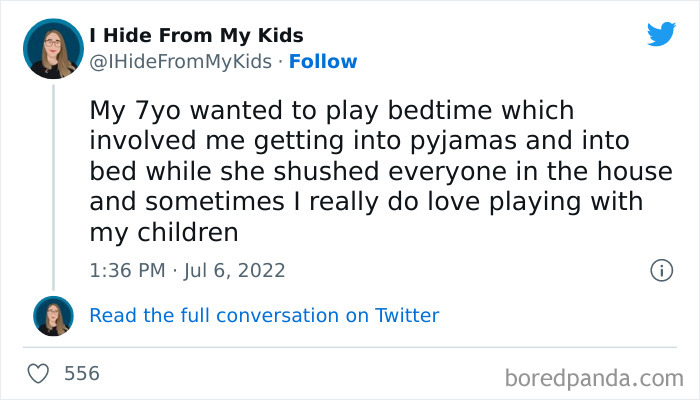This screenshot has width=700, height=400.
Task: Click the 556 likes count
Action: (x=81, y=374)
